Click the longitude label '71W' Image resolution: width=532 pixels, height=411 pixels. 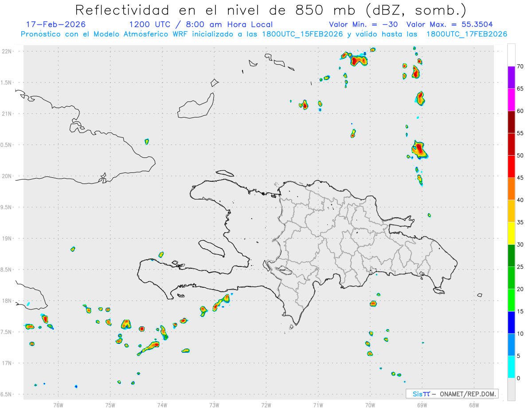(x=318, y=404)
